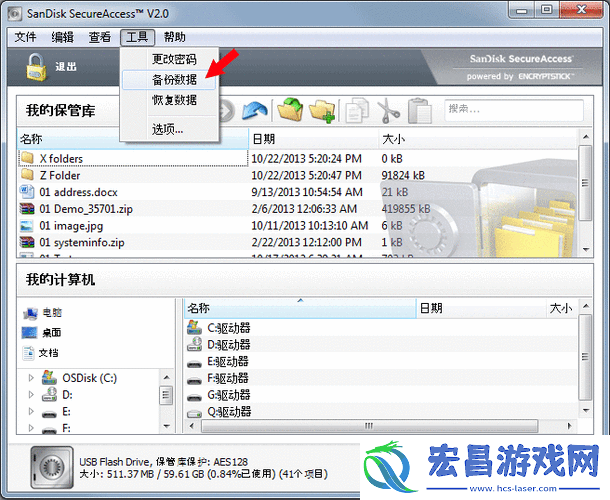The height and width of the screenshot is (500, 610).
Task: Select the X folders row
Action: [132, 158]
